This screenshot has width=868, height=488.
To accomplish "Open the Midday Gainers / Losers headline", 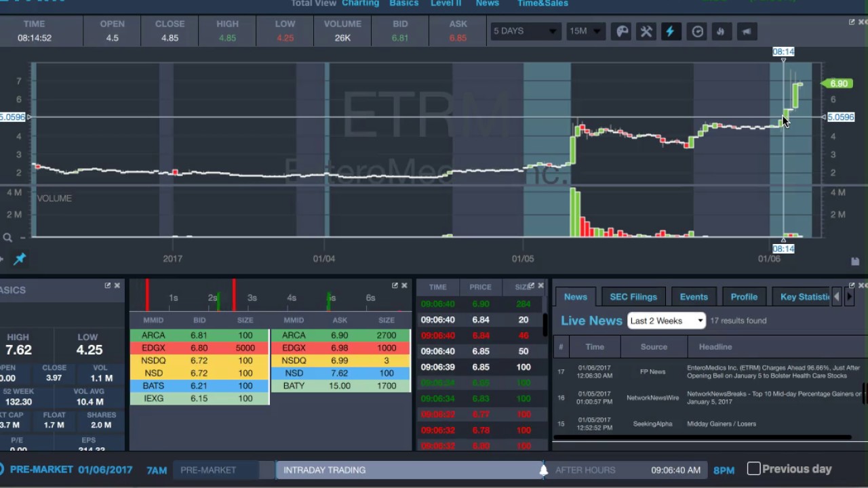I will 721,424.
